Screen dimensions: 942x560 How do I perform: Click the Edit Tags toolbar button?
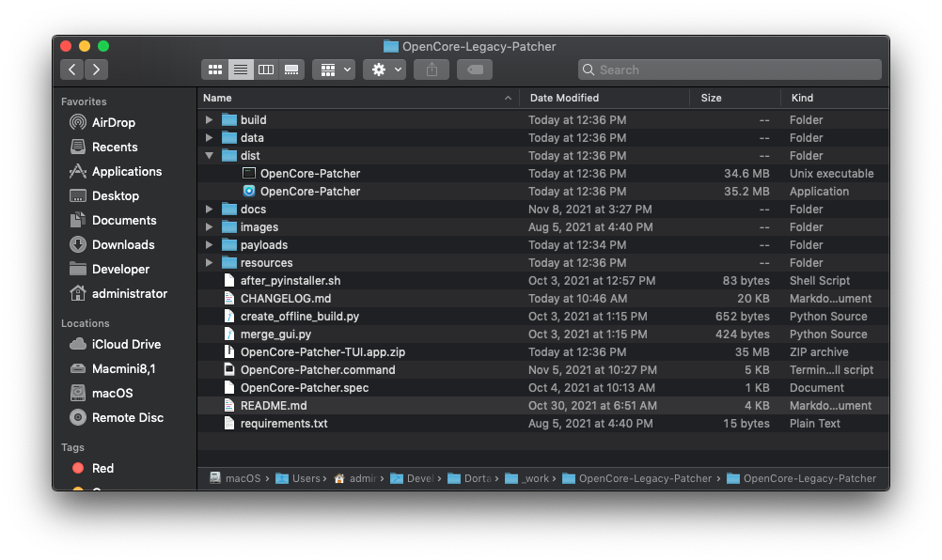coord(475,70)
